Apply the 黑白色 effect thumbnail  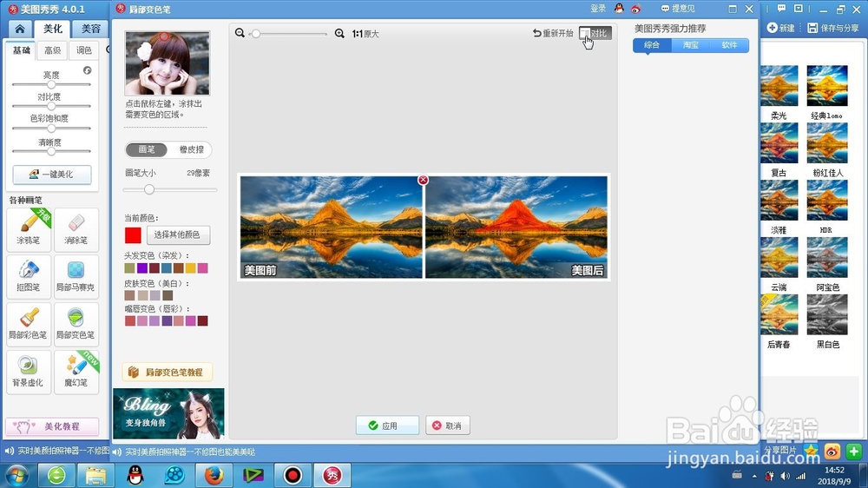[827, 314]
